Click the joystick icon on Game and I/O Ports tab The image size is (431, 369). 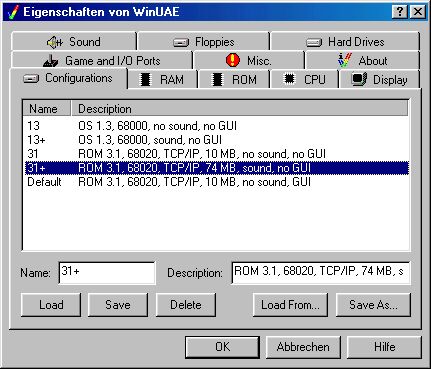tap(51, 61)
